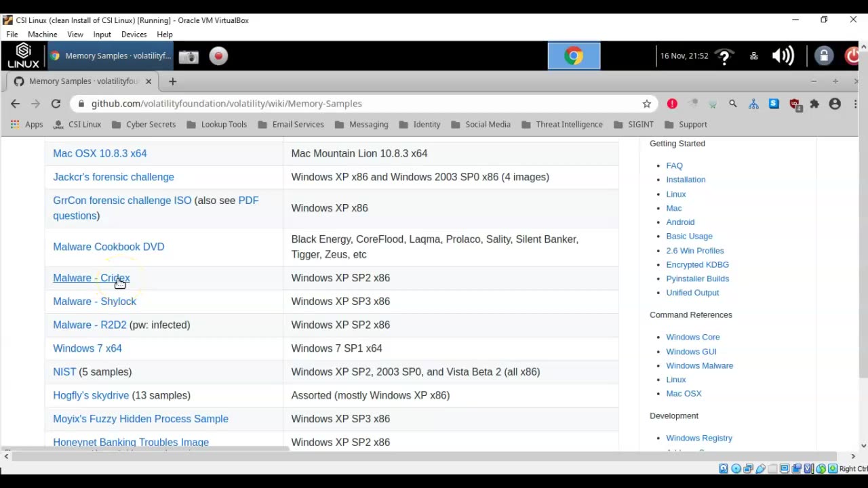Open the Windows 7 x64 sample link
Image resolution: width=868 pixels, height=488 pixels.
[87, 348]
